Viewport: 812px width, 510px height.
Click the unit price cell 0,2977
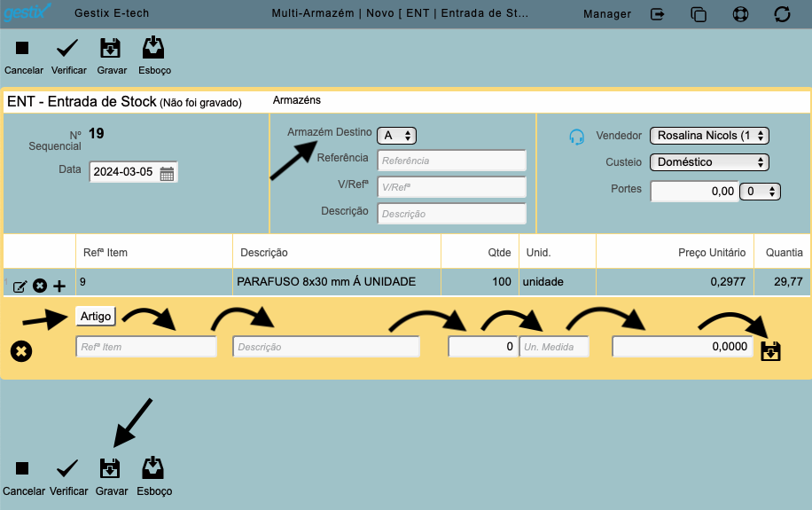click(728, 281)
